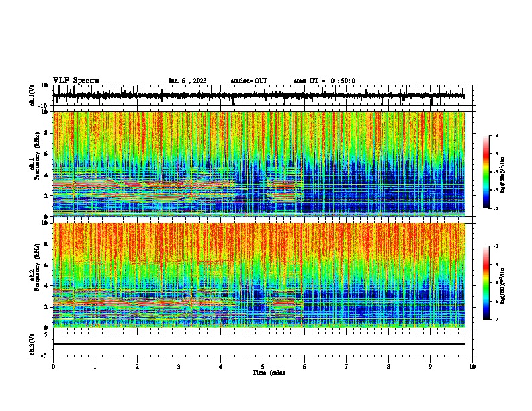Click the "6" kHz tick on ch.2 spectrogram
Image resolution: width=532 pixels, height=411 pixels.
point(47,265)
